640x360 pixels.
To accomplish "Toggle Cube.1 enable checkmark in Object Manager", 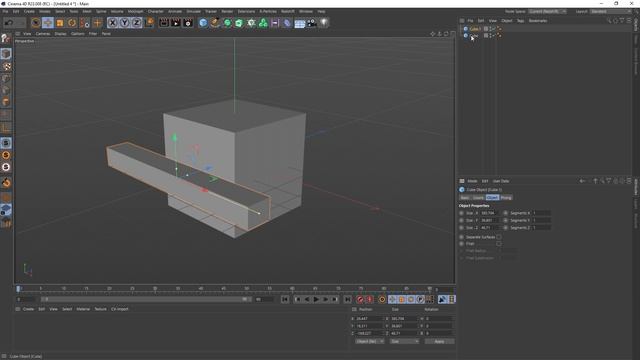I will [493, 29].
